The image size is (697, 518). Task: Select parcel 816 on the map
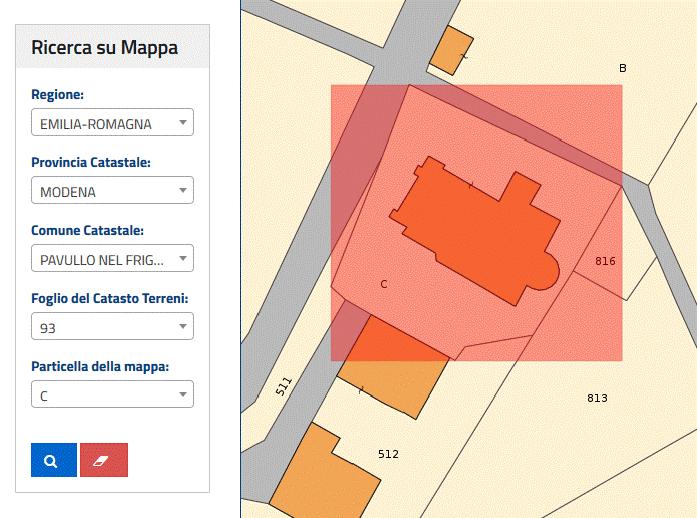point(605,262)
